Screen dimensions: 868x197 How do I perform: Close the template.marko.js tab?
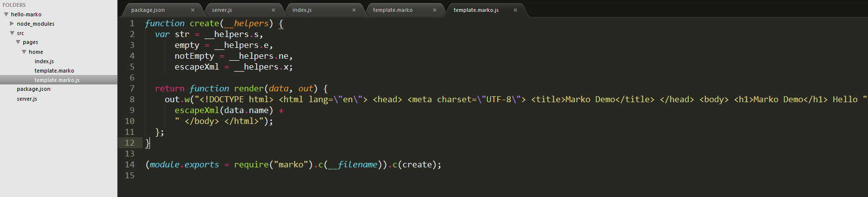tap(515, 10)
